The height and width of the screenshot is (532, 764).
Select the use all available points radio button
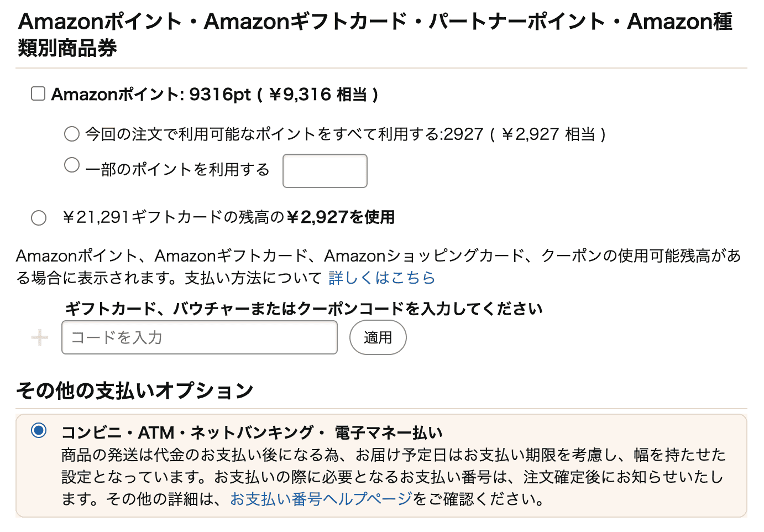click(x=71, y=133)
